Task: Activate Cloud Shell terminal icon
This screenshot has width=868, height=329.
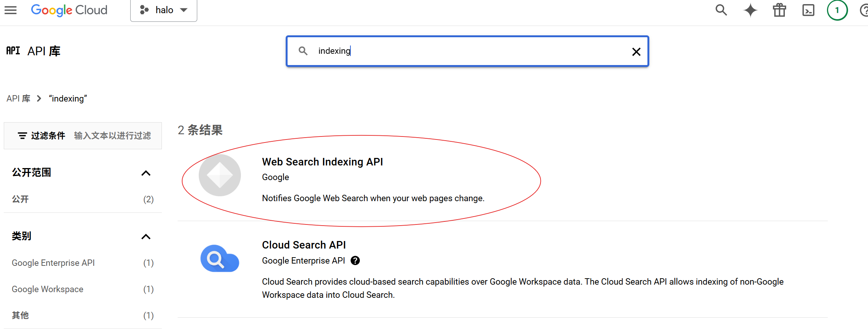Action: 808,10
